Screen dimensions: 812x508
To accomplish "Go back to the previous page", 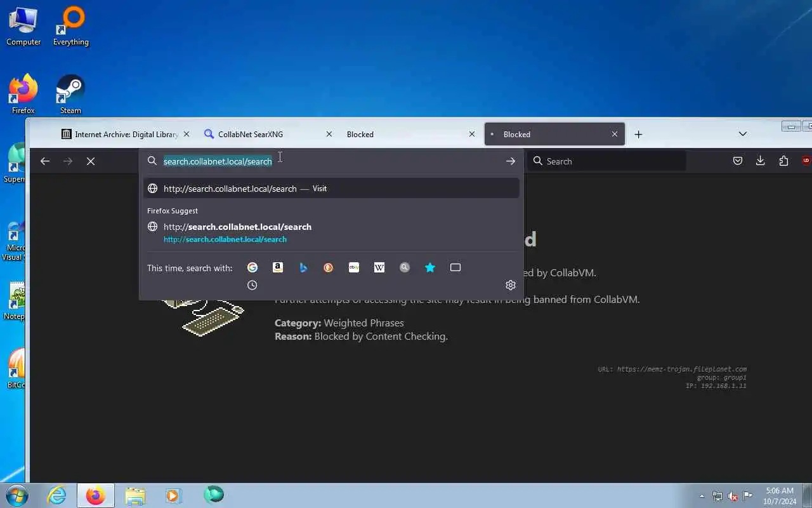I will [45, 161].
